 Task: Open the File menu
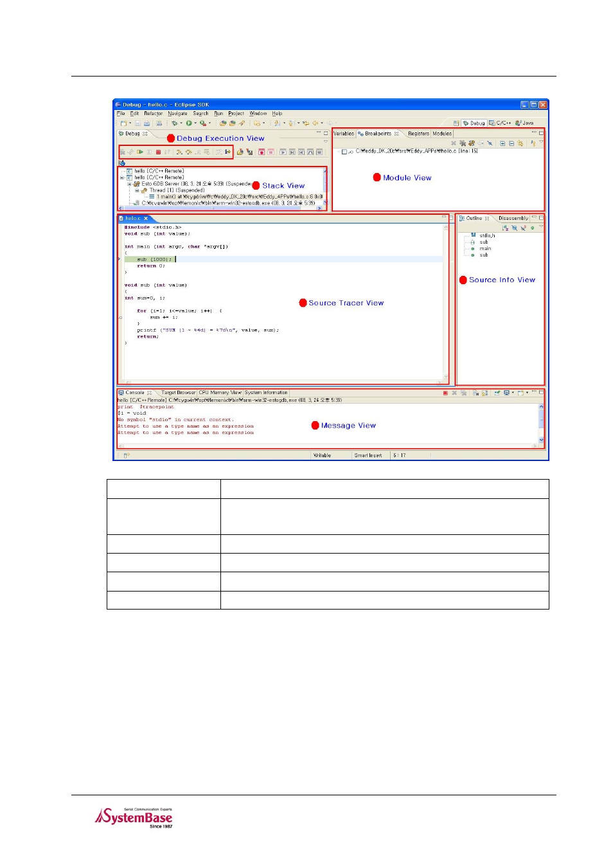(x=121, y=113)
